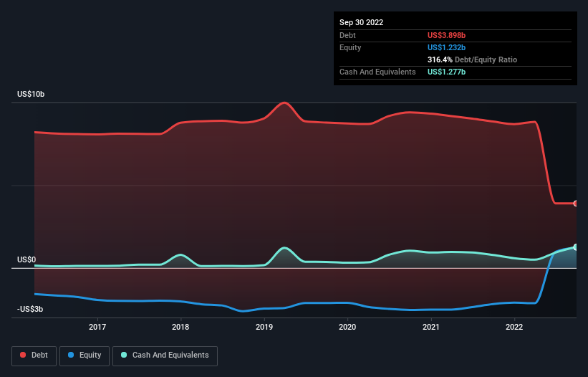The image size is (588, 377).
Task: Click the US$3.898b debt value
Action: pyautogui.click(x=446, y=35)
